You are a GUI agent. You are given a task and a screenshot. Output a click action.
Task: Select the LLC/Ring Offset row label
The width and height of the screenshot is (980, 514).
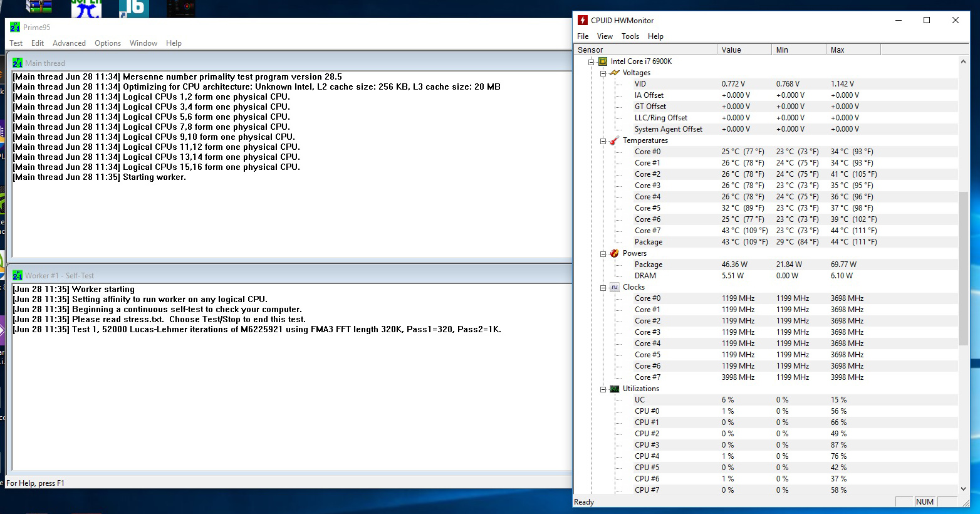coord(661,118)
